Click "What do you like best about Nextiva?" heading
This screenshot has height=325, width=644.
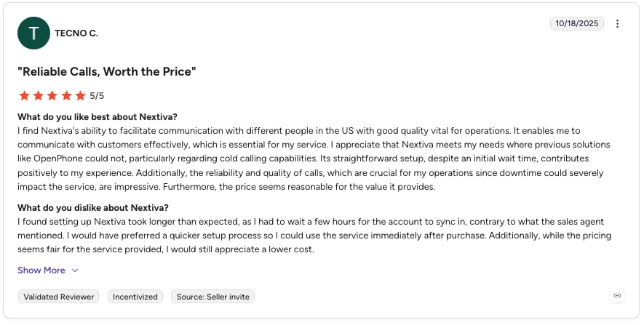point(98,117)
